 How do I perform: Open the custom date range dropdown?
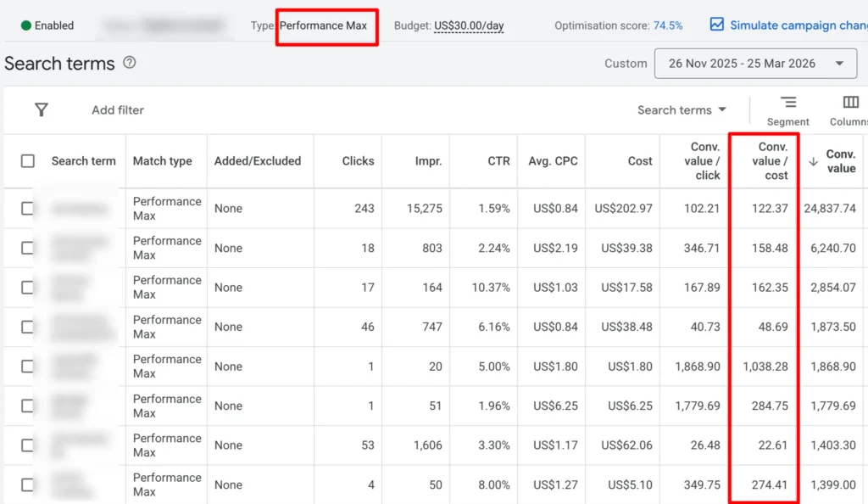(x=755, y=63)
